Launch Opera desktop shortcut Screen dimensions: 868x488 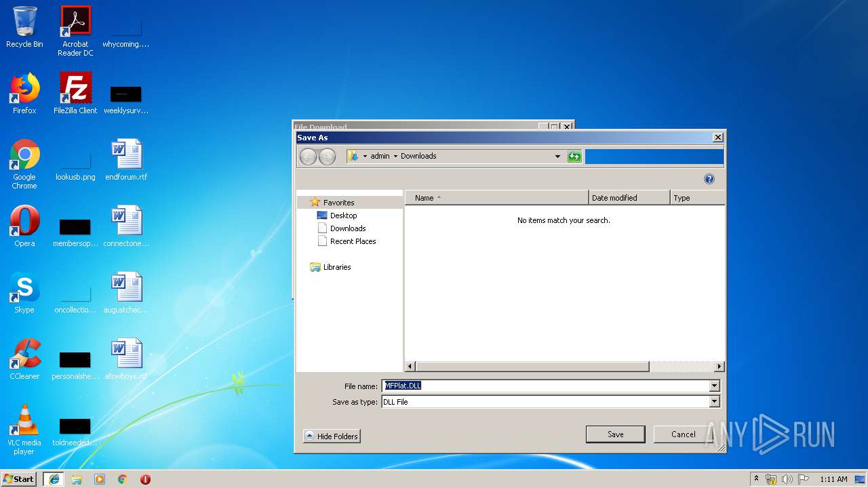24,227
